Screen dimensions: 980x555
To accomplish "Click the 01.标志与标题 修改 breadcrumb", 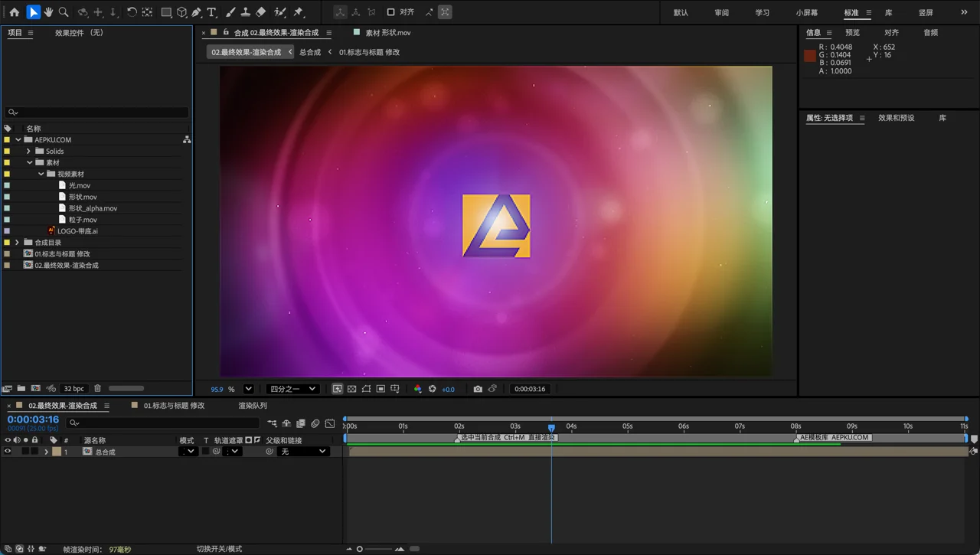I will click(369, 52).
